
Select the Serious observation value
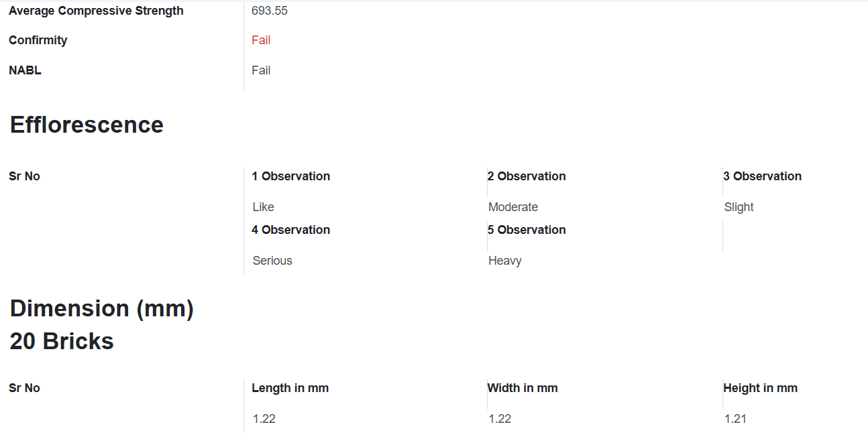[x=272, y=261]
